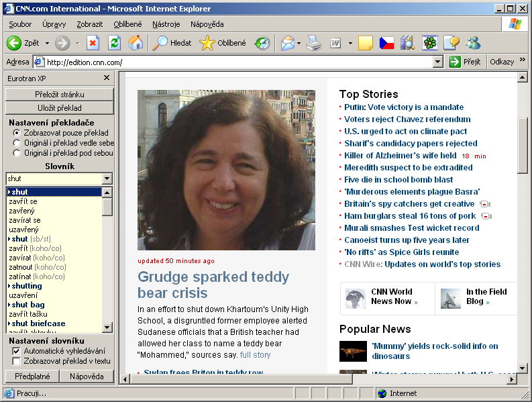532x402 pixels.
Task: Click the page horizontal scrollbar right arrow
Action: [x=512, y=379]
